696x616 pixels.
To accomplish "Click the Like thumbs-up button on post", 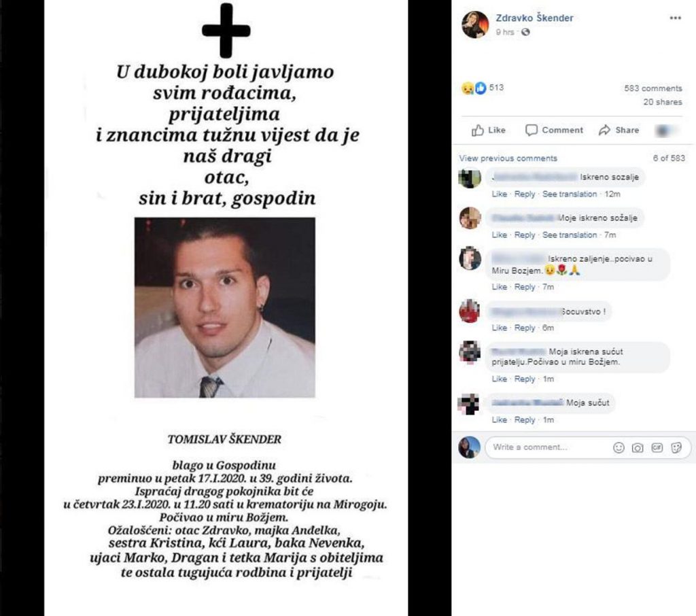I will [489, 130].
